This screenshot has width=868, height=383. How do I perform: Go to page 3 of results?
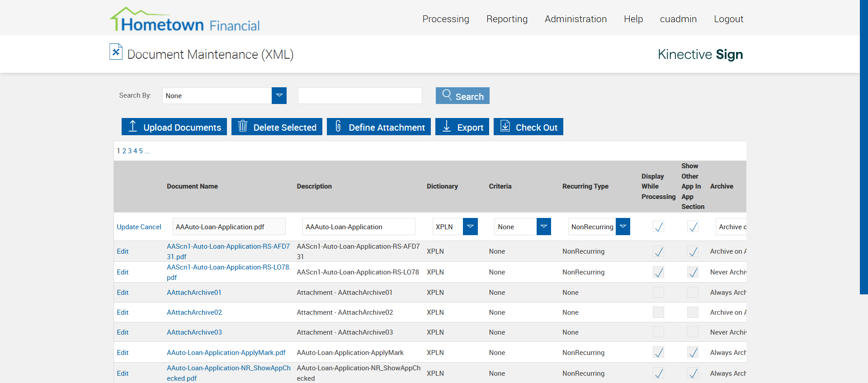click(x=130, y=151)
